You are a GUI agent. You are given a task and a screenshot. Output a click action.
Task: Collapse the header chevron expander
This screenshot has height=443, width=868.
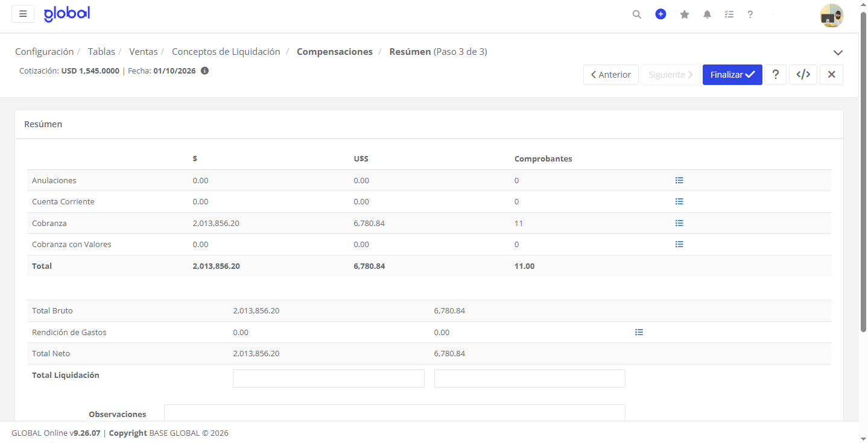tap(838, 52)
